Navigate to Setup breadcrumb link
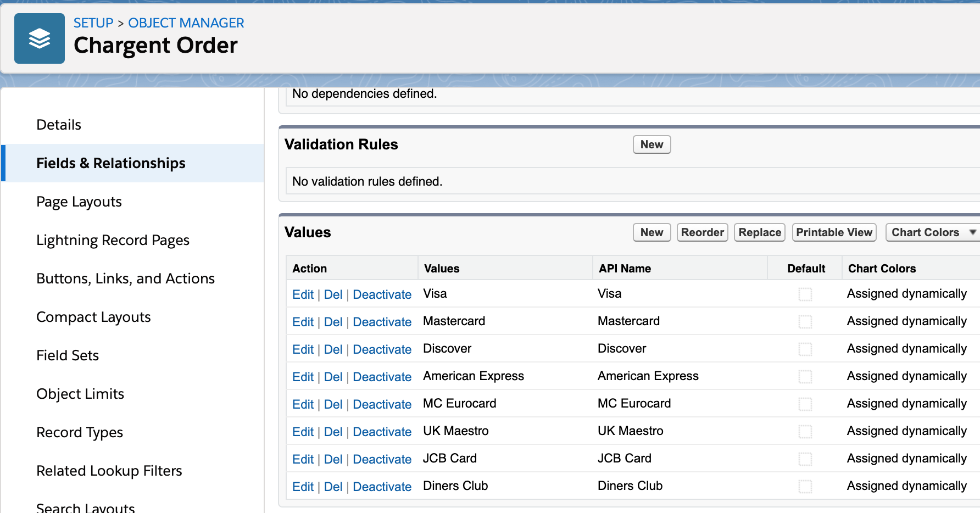 (x=93, y=23)
